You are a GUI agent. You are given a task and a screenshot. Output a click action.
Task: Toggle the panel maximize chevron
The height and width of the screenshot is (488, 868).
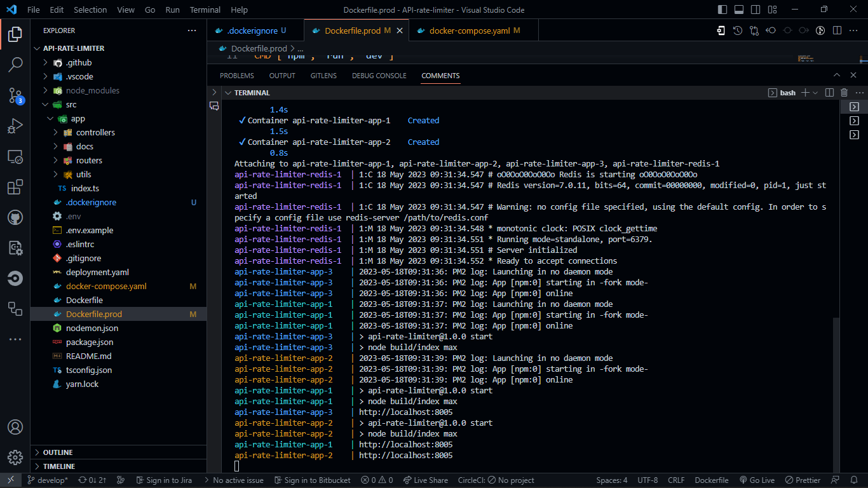pos(837,75)
